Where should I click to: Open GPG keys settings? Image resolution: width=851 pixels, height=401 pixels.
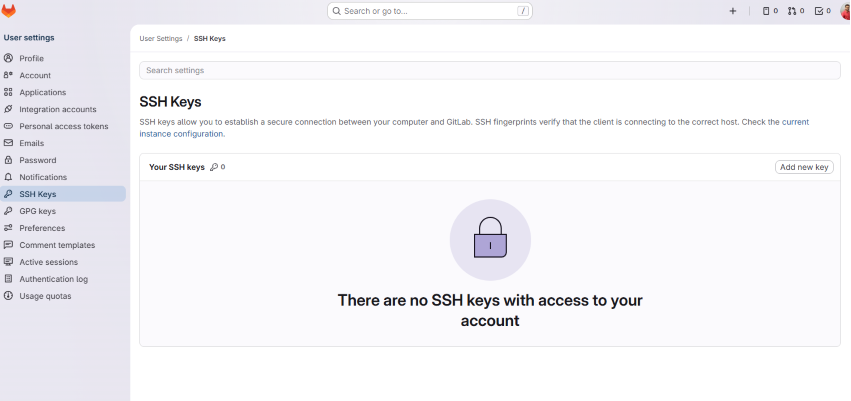pyautogui.click(x=37, y=211)
